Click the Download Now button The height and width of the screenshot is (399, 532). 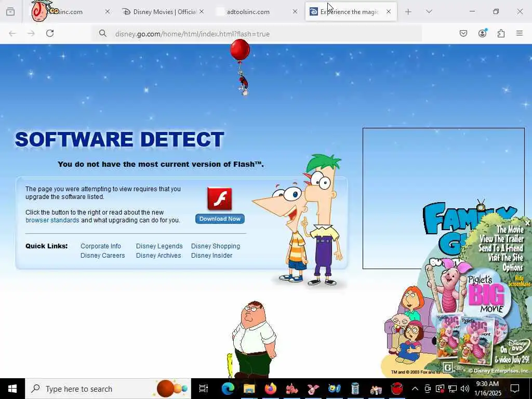click(x=220, y=219)
